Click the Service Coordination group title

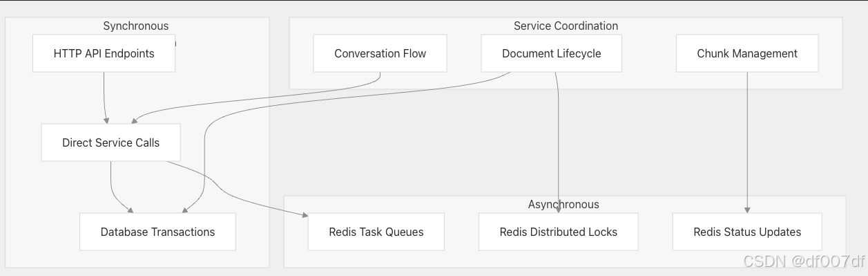[x=566, y=26]
